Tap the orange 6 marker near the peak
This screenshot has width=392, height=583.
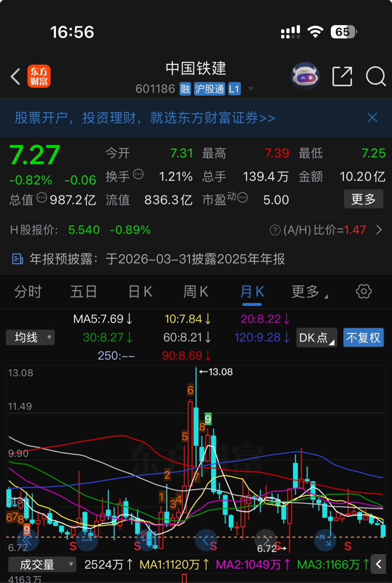click(190, 390)
